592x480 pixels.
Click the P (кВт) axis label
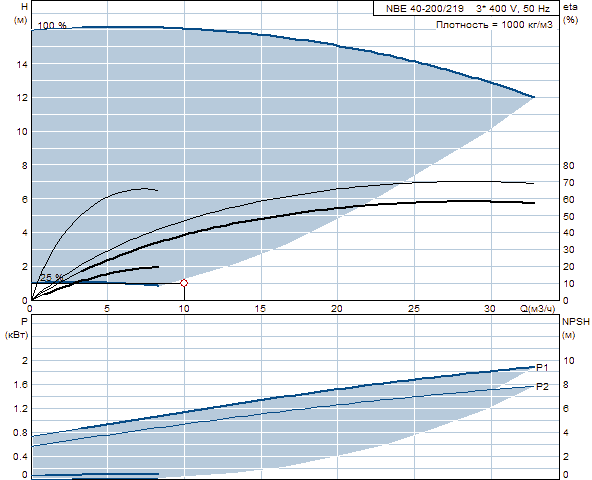click(x=17, y=328)
